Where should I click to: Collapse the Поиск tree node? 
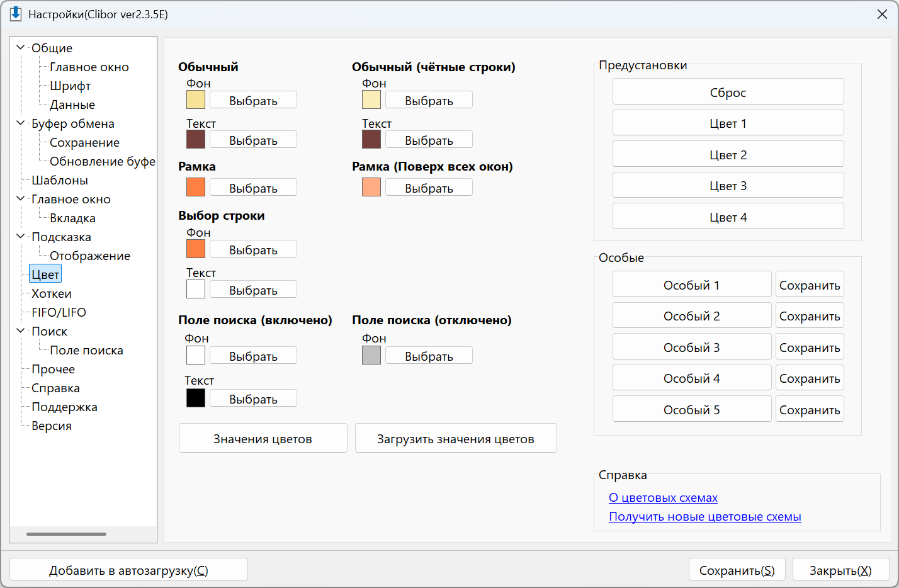click(21, 331)
